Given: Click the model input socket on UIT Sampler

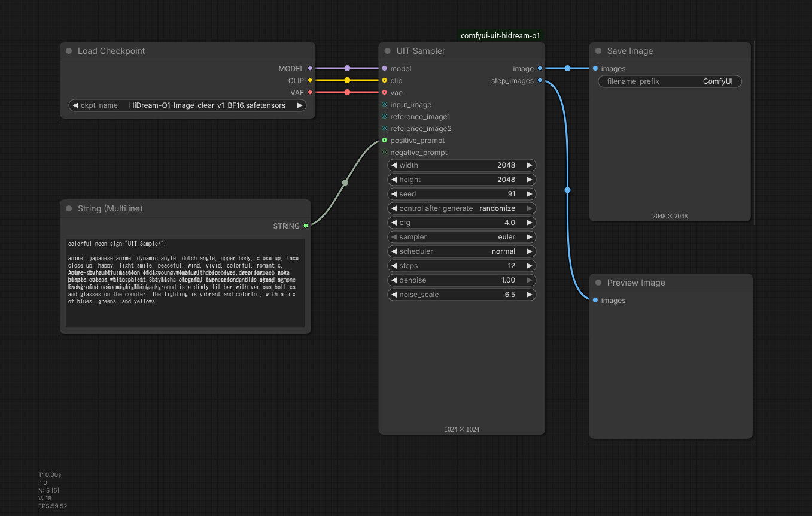Looking at the screenshot, I should pyautogui.click(x=384, y=69).
